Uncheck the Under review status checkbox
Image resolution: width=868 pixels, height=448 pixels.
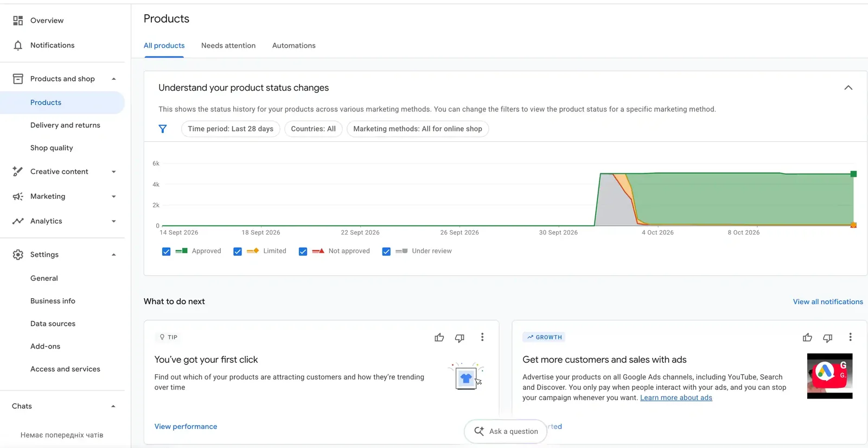[386, 251]
